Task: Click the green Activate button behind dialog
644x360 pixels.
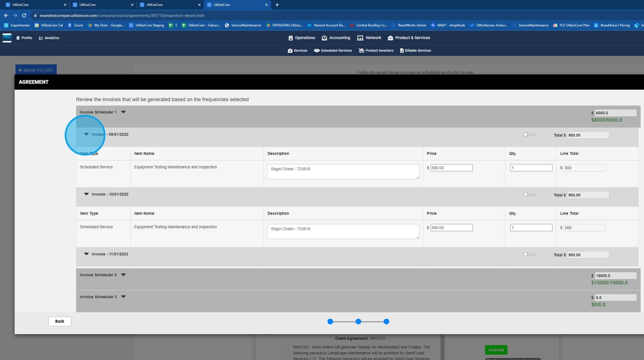Action: 496,350
